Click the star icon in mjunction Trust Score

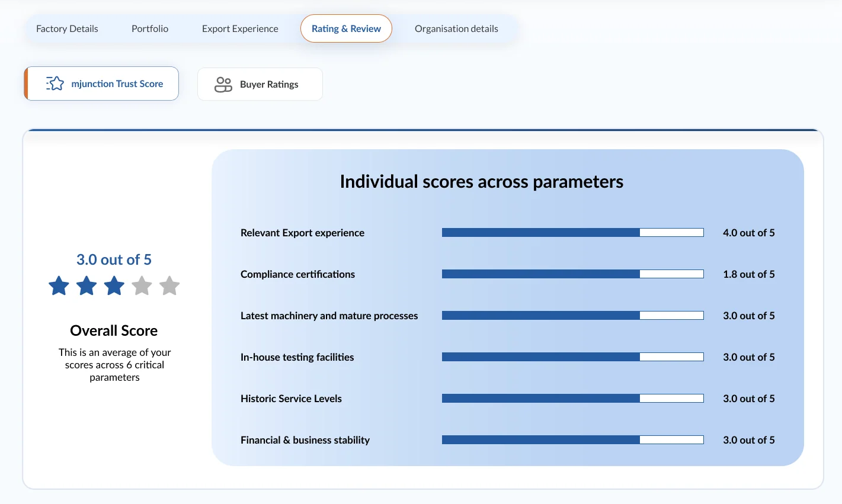pyautogui.click(x=55, y=84)
